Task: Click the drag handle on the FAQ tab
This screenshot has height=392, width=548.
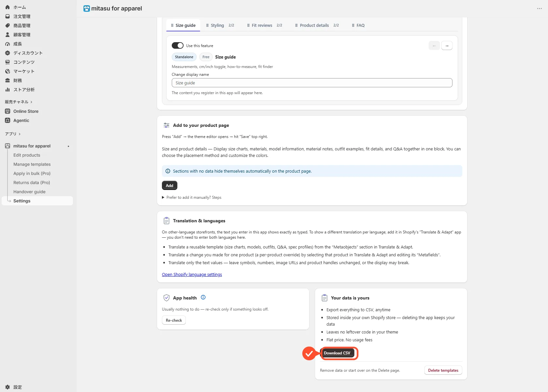Action: 353,25
